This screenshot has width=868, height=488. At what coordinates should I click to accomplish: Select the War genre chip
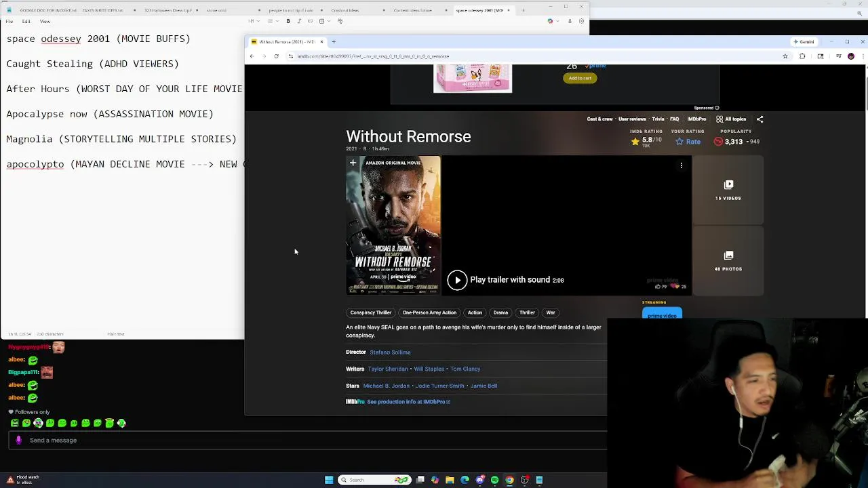pos(551,312)
